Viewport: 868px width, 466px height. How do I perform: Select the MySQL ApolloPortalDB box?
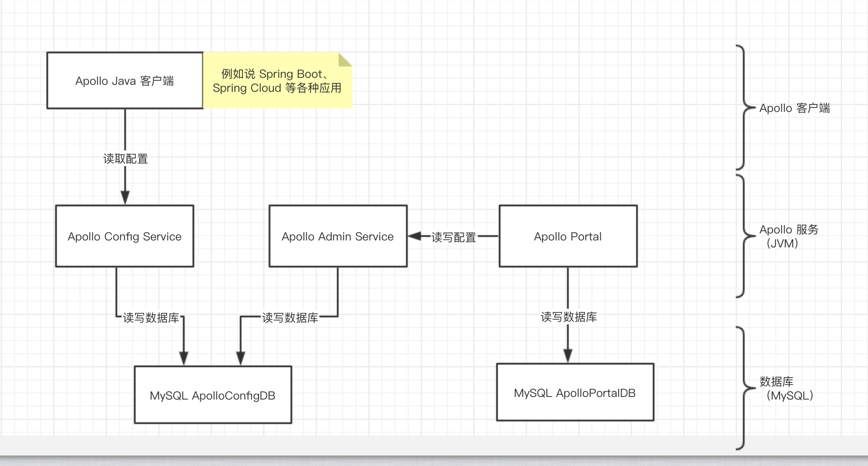pyautogui.click(x=575, y=393)
